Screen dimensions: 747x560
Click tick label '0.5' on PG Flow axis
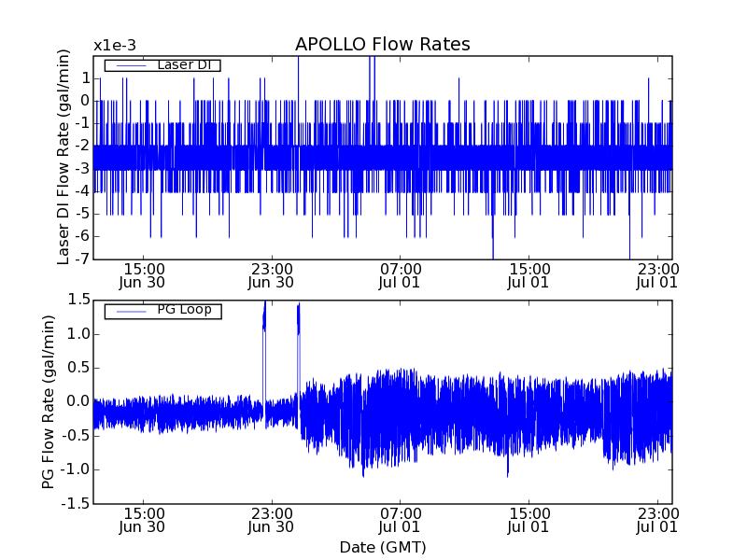point(78,368)
